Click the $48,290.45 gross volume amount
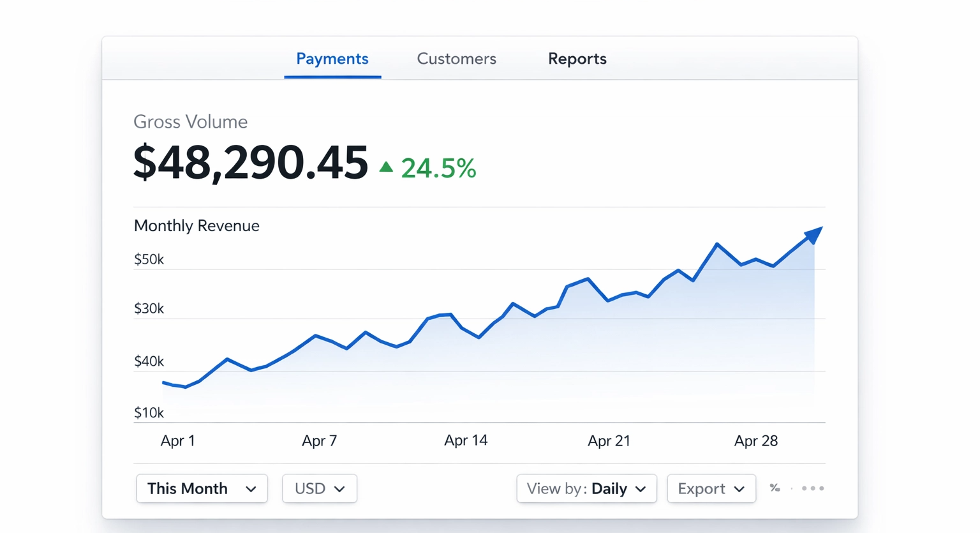 251,162
